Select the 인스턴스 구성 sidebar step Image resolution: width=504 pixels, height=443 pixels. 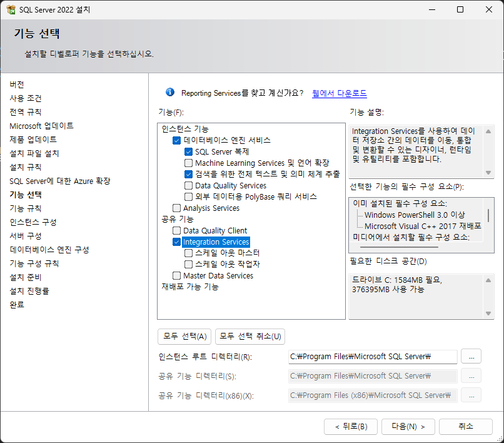click(x=33, y=222)
